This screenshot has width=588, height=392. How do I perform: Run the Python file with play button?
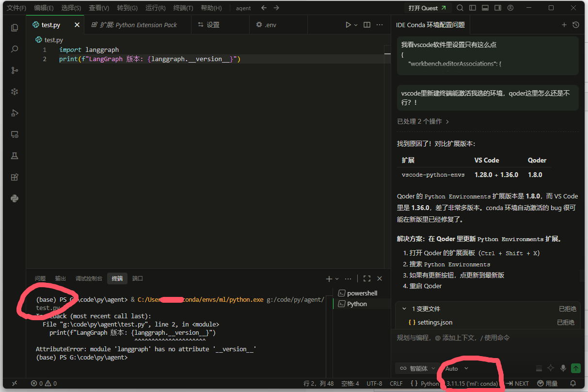pyautogui.click(x=348, y=25)
